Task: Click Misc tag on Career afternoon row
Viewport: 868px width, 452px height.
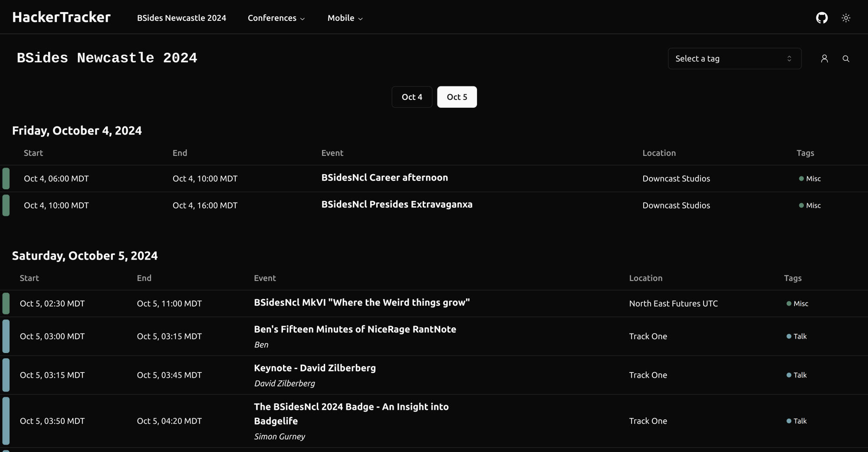Action: tap(810, 178)
